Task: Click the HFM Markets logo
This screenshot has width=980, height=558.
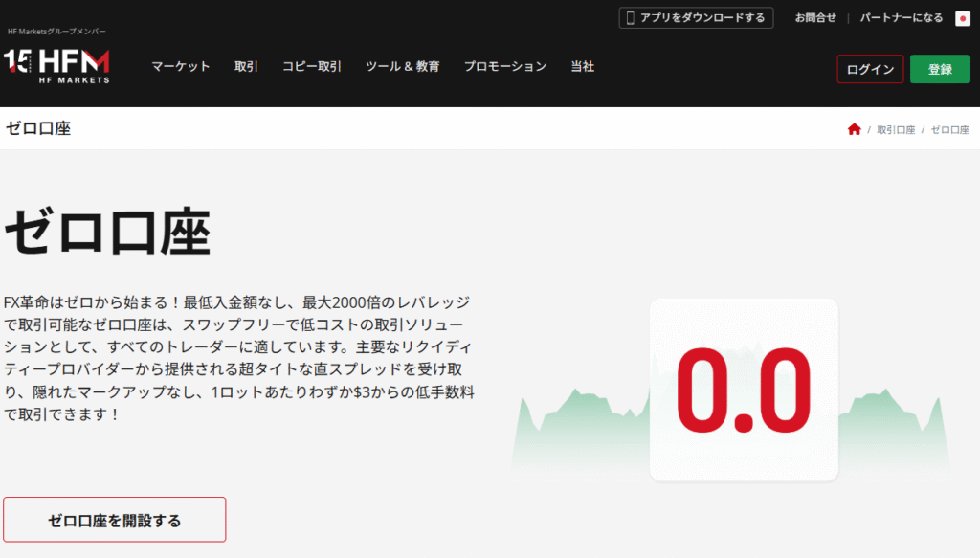Action: pyautogui.click(x=57, y=66)
